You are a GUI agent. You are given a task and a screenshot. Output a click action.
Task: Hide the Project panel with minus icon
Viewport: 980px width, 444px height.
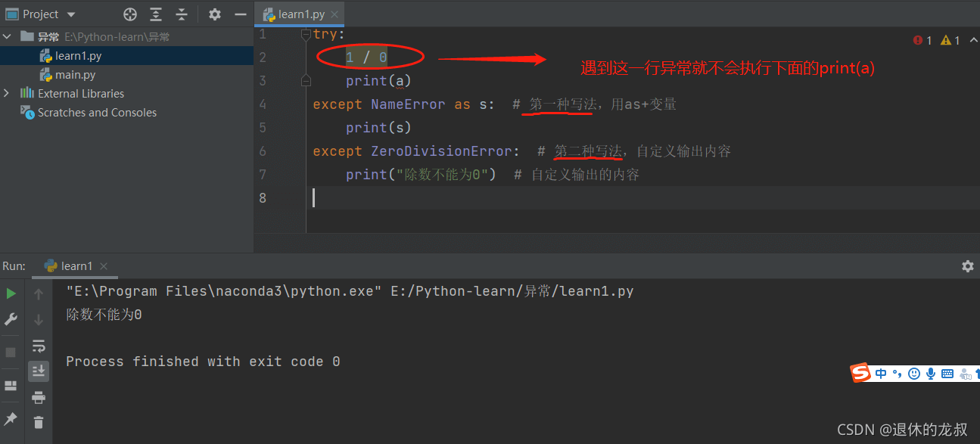(240, 14)
